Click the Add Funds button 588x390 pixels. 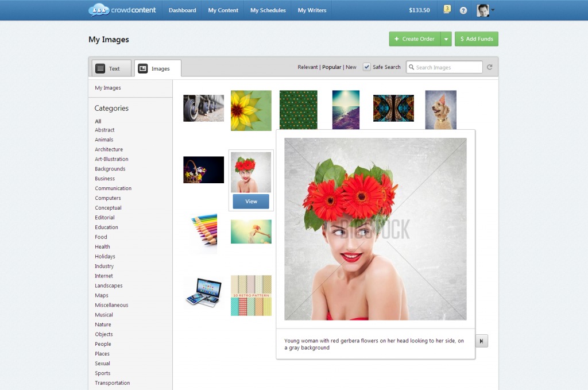pos(476,38)
